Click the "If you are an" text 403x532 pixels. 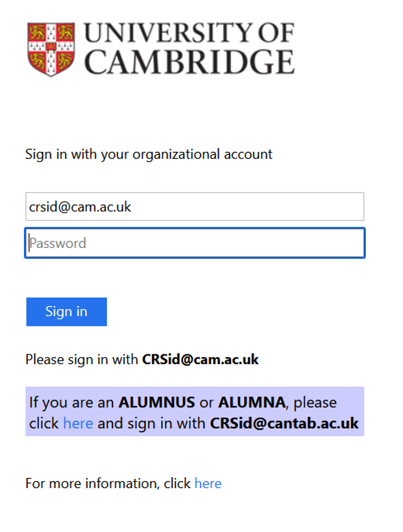(72, 403)
